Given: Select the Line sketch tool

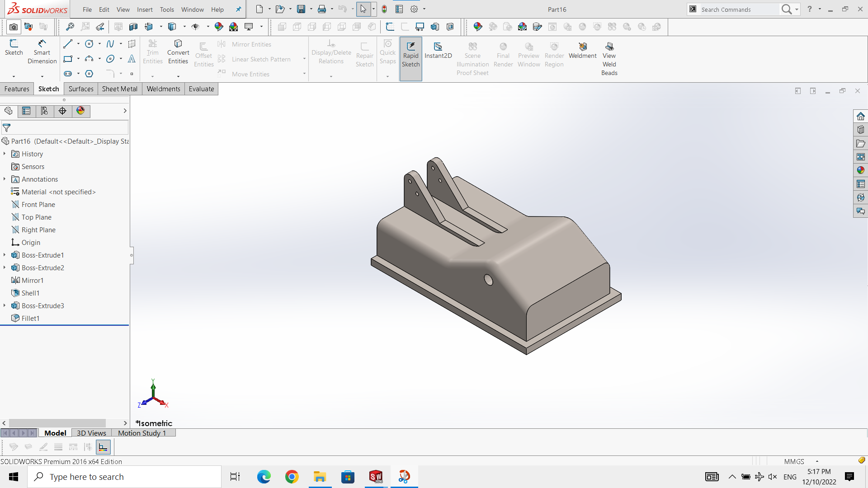Looking at the screenshot, I should point(68,44).
